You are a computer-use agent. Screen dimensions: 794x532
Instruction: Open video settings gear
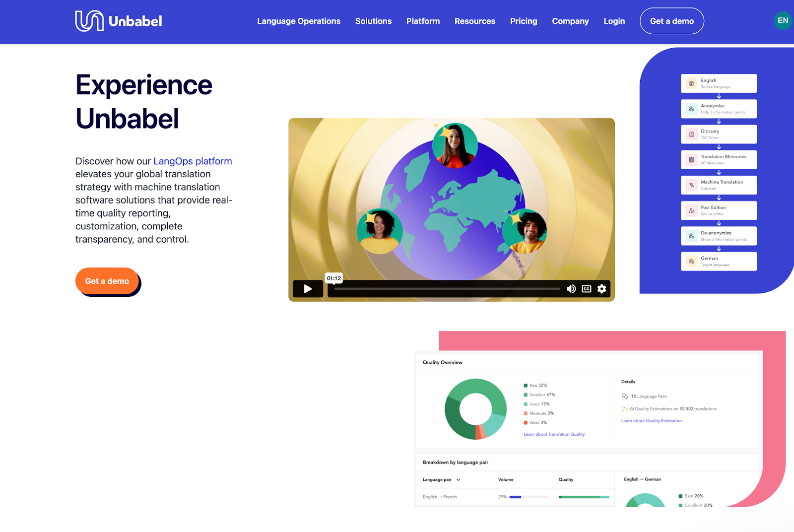(602, 289)
